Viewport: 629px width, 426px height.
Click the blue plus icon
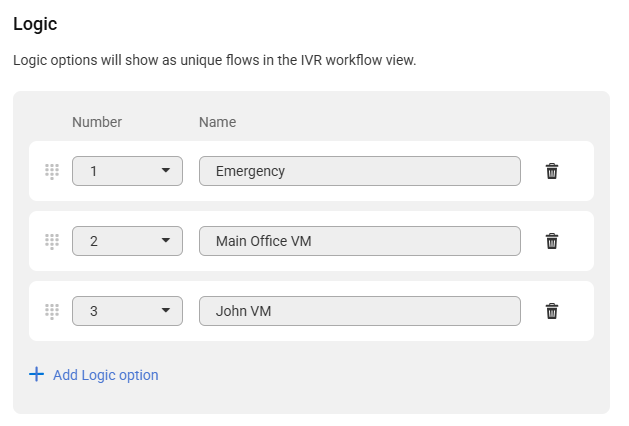point(37,375)
